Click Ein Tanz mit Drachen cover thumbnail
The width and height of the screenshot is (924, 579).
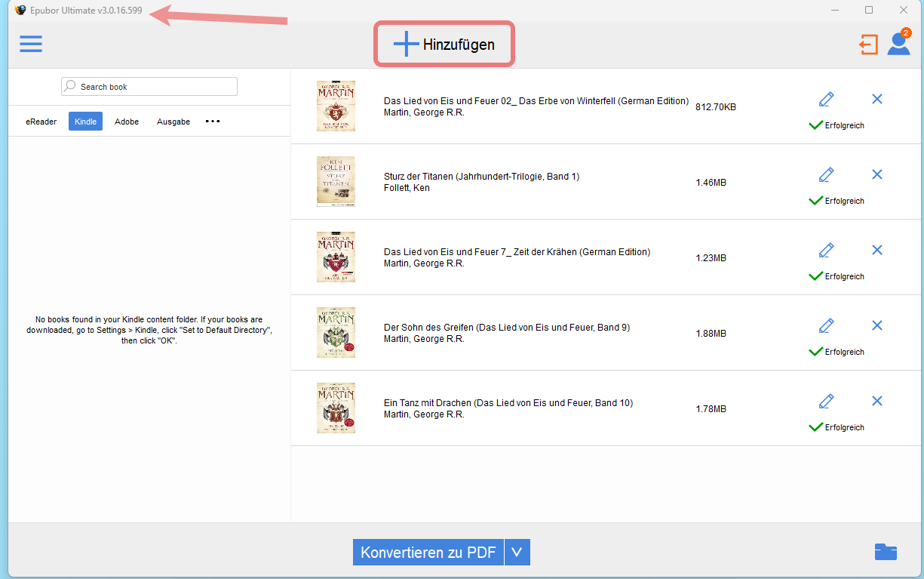click(x=336, y=408)
